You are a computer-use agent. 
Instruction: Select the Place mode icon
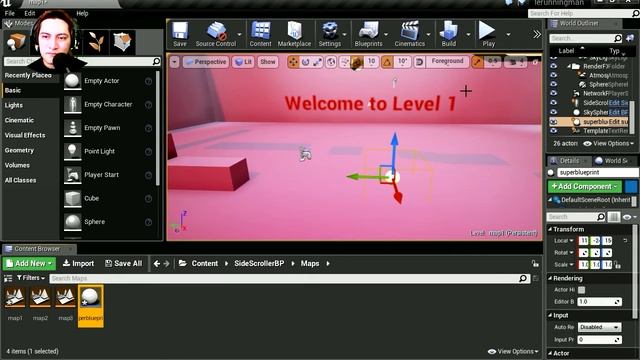[x=16, y=42]
